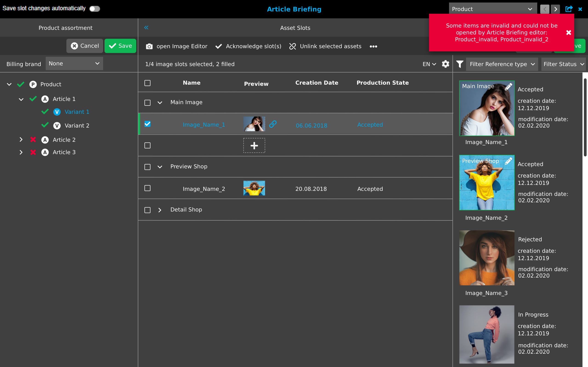The height and width of the screenshot is (367, 588).
Task: Expand Article 2 in the tree
Action: pyautogui.click(x=21, y=139)
